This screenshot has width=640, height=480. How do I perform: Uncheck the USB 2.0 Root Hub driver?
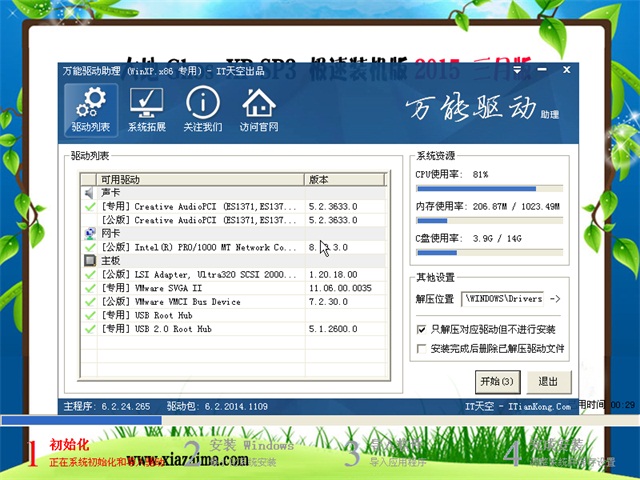click(90, 328)
